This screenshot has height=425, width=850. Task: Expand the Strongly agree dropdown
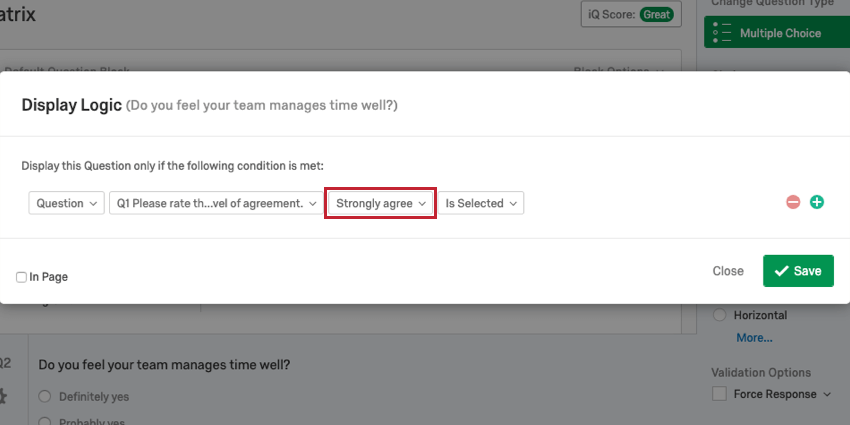tap(381, 203)
